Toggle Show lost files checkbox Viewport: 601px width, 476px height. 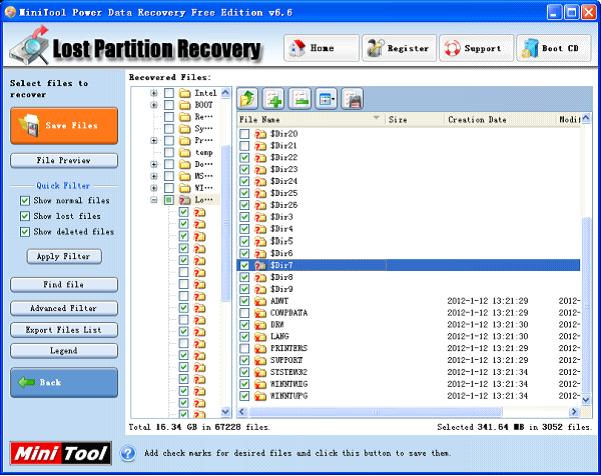coord(25,216)
